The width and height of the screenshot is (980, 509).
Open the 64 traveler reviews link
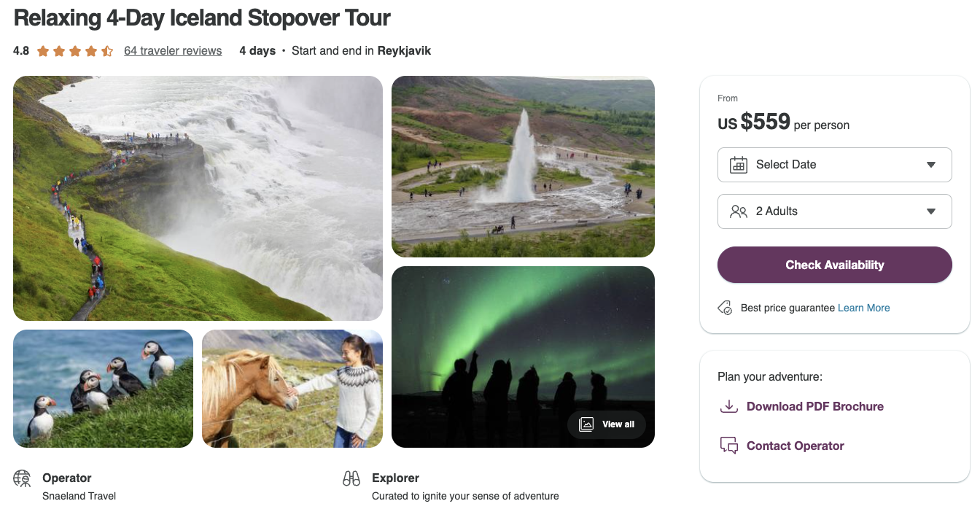click(x=173, y=51)
